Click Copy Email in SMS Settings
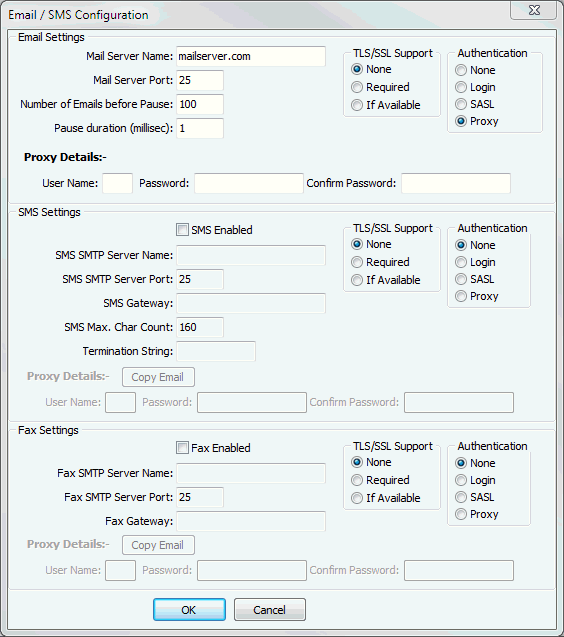This screenshot has width=564, height=637. [158, 377]
